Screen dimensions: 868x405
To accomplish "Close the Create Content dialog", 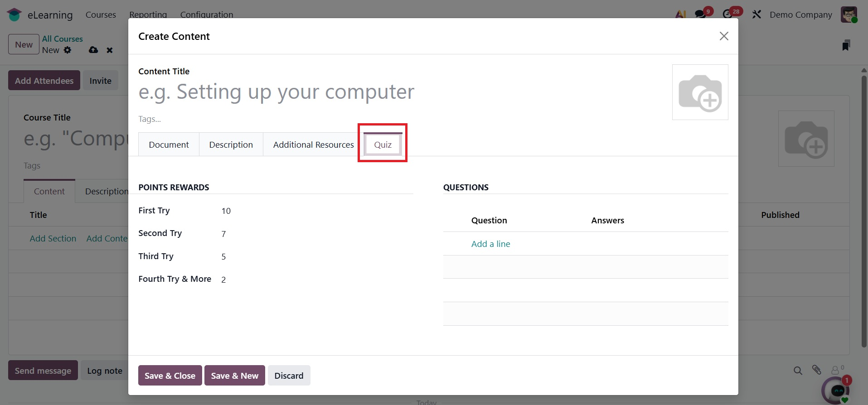I will click(724, 36).
